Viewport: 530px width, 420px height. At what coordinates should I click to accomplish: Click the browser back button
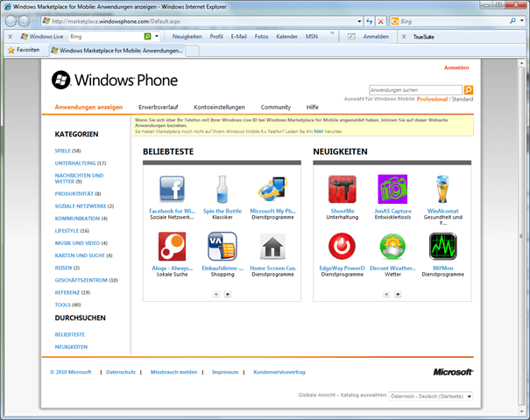coord(11,21)
